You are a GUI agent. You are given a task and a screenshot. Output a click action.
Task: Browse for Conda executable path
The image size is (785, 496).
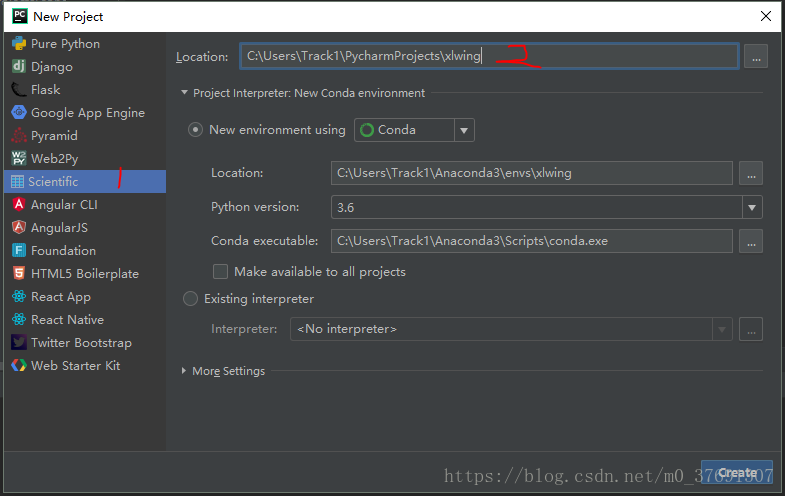coord(751,241)
